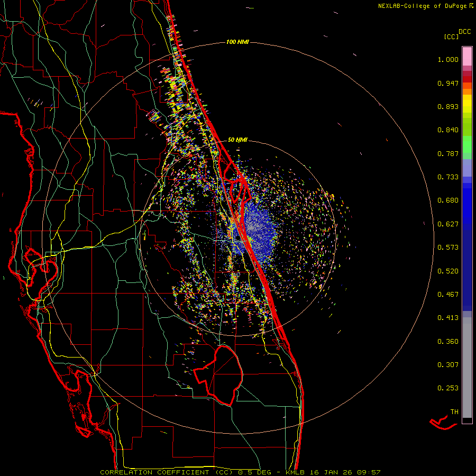Click the gray segment near 0.307
This screenshot has height=476, width=476.
tap(467, 365)
